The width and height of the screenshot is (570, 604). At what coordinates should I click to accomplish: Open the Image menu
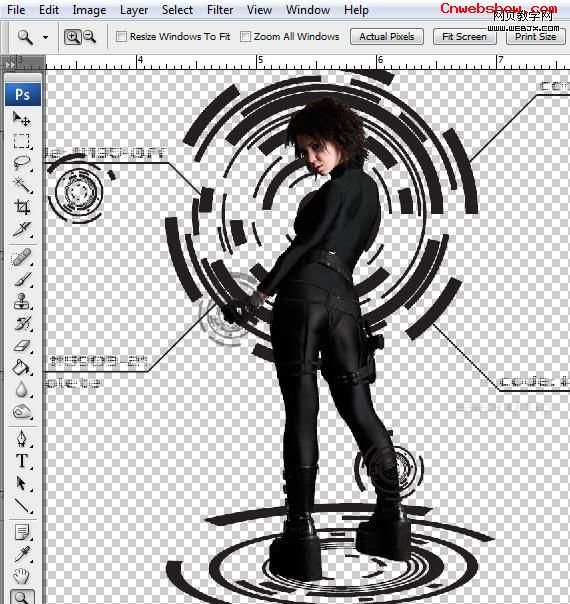89,10
